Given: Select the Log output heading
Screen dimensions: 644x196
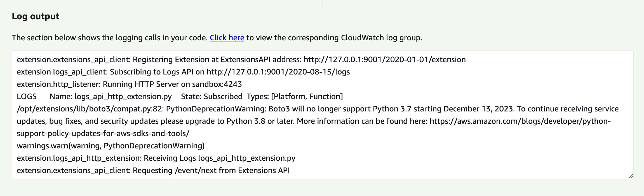Looking at the screenshot, I should pyautogui.click(x=35, y=16).
